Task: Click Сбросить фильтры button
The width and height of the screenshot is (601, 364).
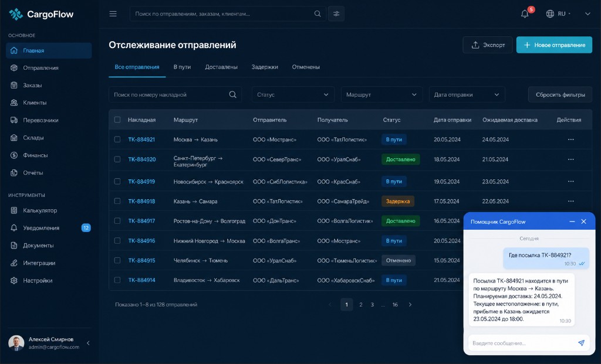Action: point(560,94)
